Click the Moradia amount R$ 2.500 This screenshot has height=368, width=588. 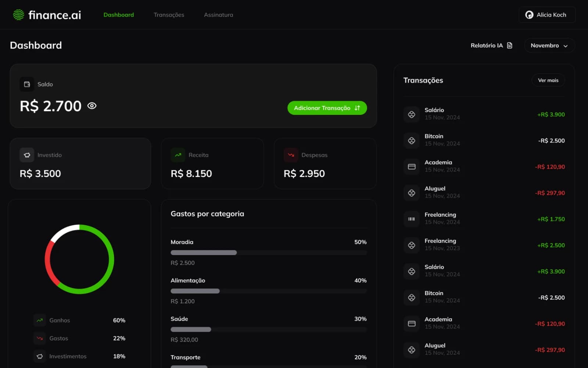183,263
